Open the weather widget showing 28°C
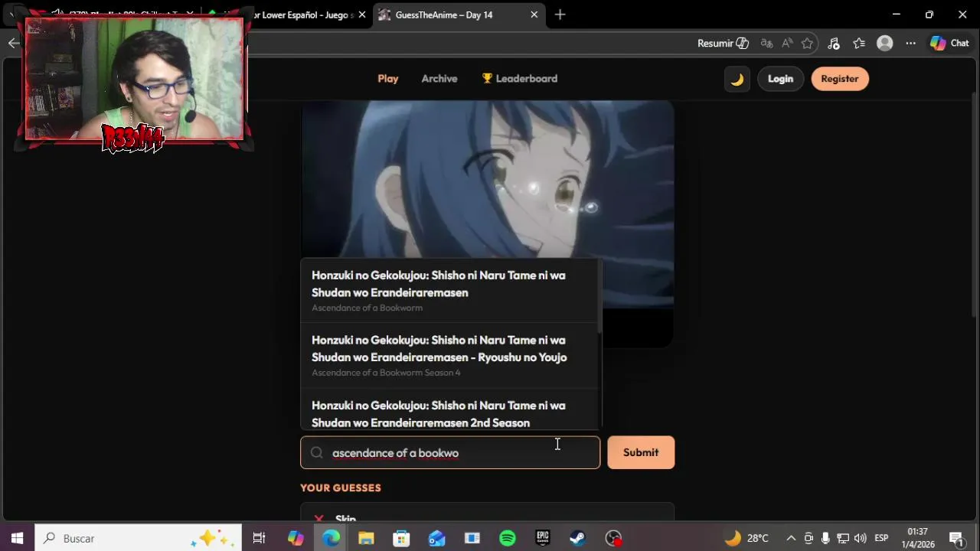Image resolution: width=980 pixels, height=551 pixels. pos(747,538)
